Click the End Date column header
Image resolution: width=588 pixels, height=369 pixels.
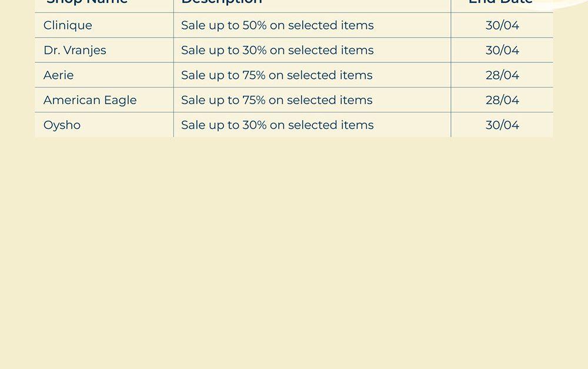(x=500, y=2)
